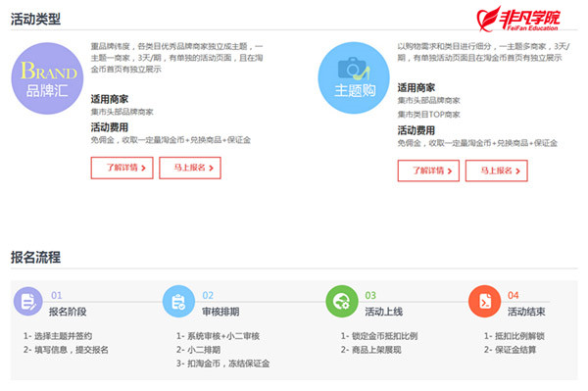Click the 报名阶段 step title
This screenshot has height=391, width=588.
tap(68, 312)
